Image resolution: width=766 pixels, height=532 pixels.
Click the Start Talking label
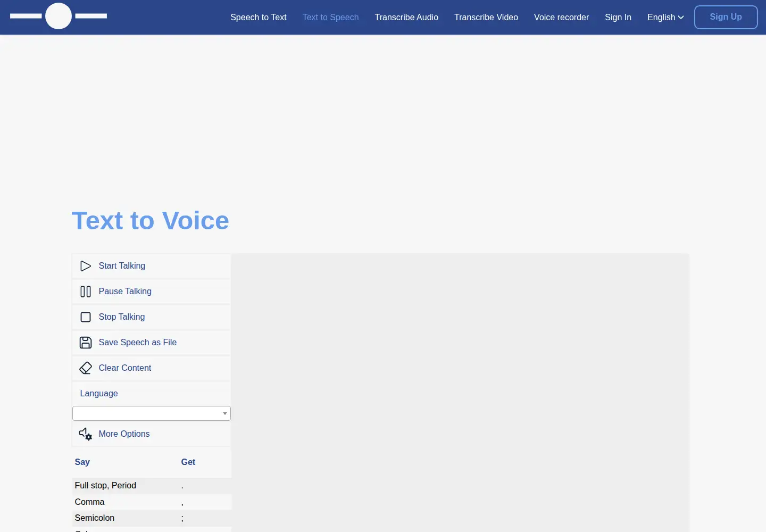click(x=122, y=266)
